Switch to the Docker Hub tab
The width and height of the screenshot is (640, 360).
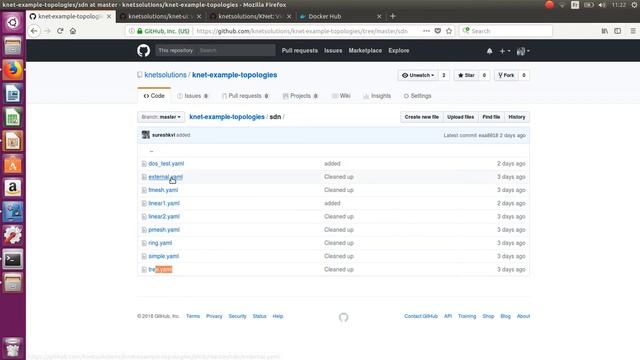[x=324, y=16]
